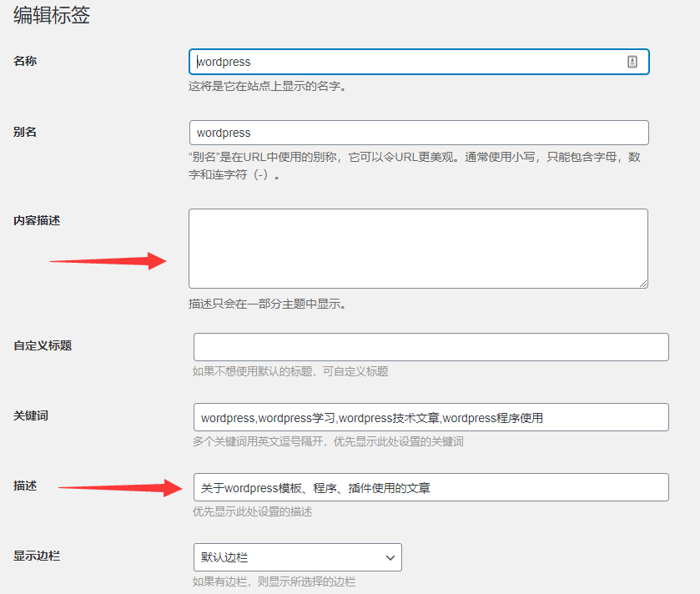Click the 描述 input field
This screenshot has height=594, width=700.
(431, 487)
